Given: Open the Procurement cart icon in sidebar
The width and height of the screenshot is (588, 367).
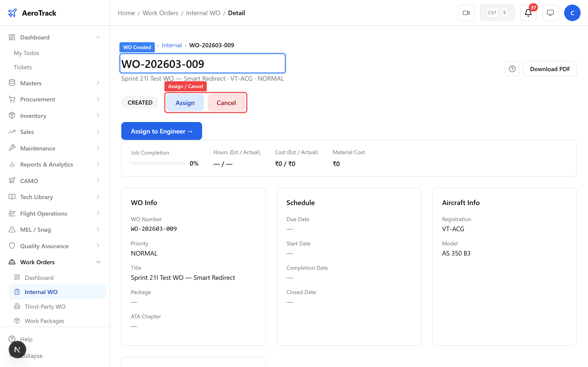Looking at the screenshot, I should [12, 99].
